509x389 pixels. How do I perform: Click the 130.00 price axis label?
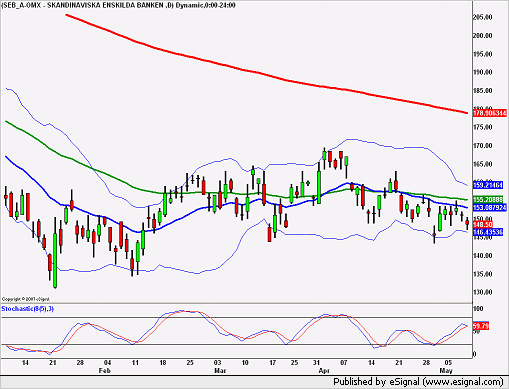click(483, 292)
